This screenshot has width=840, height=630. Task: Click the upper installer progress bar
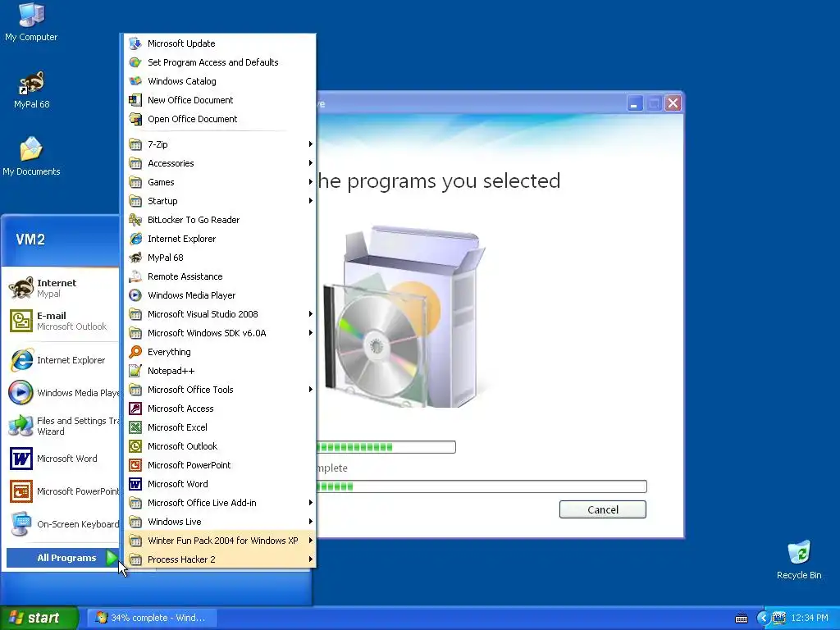[x=386, y=447]
